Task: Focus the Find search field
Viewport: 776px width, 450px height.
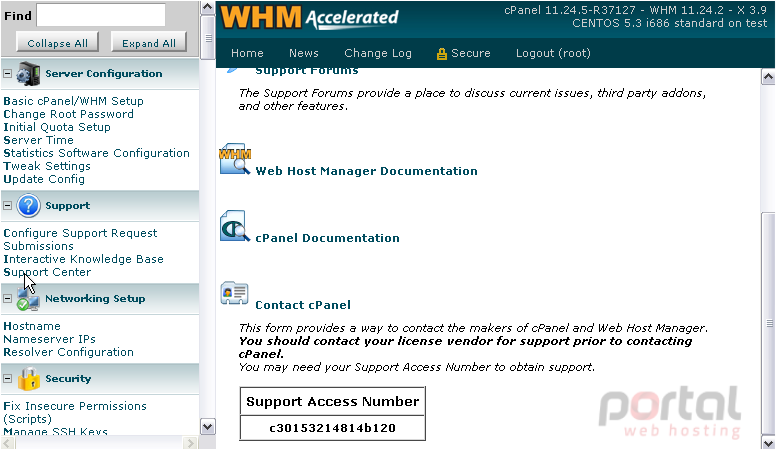Action: point(101,15)
